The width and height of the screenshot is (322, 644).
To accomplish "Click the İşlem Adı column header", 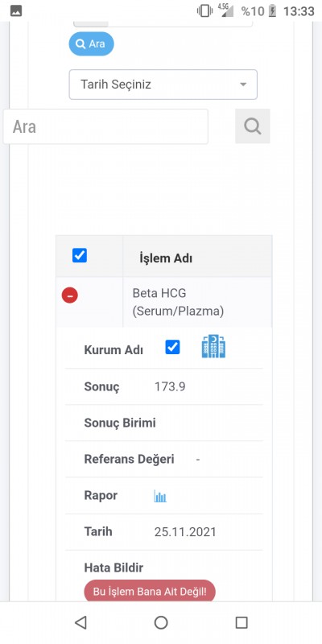I will [x=166, y=258].
